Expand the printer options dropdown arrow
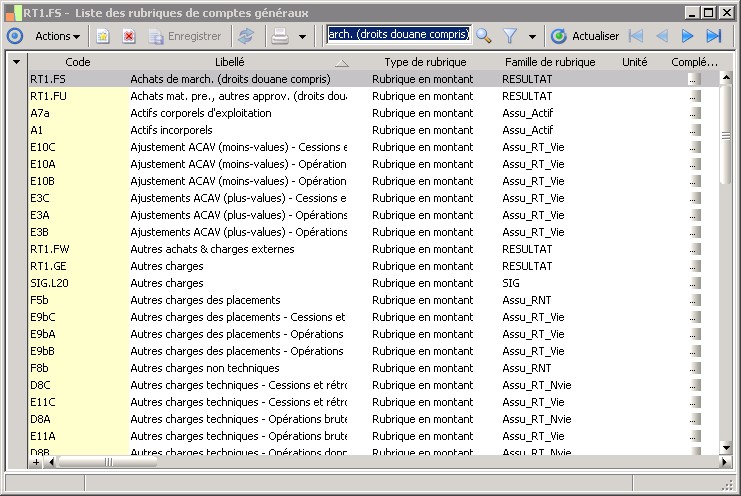This screenshot has width=741, height=496. (x=302, y=36)
